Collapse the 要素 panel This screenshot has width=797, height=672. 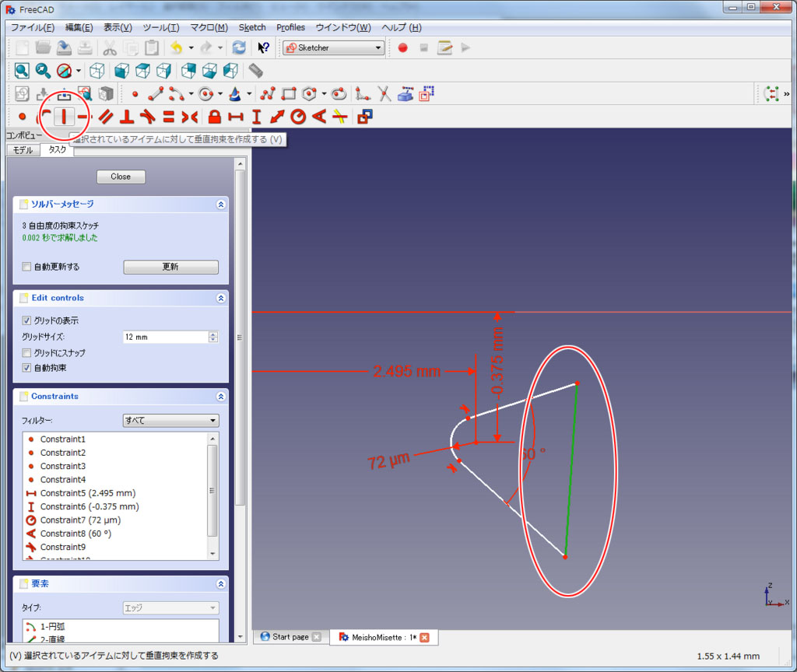pyautogui.click(x=220, y=584)
